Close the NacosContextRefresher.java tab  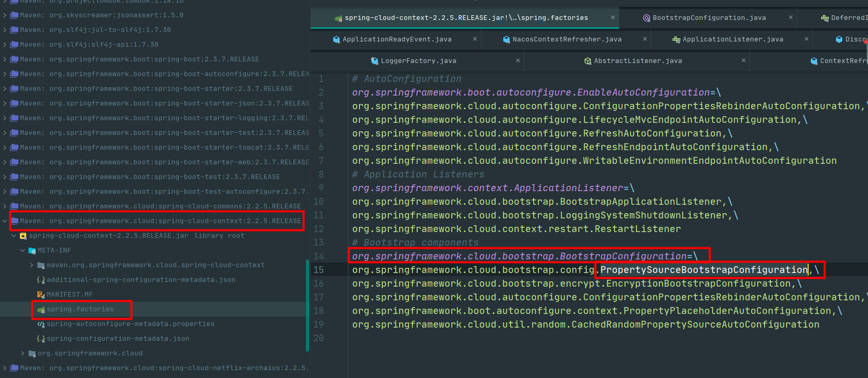point(644,39)
